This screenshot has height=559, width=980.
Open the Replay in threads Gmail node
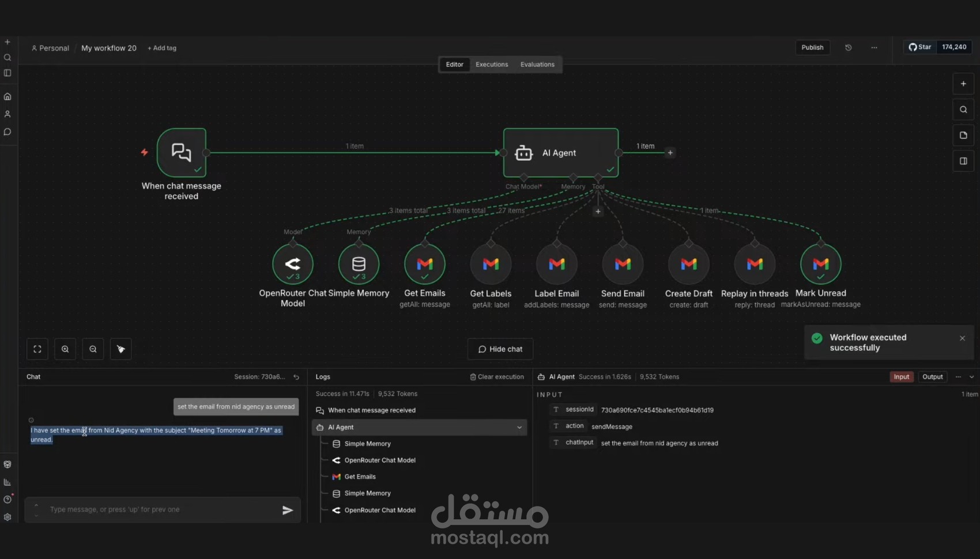tap(755, 264)
